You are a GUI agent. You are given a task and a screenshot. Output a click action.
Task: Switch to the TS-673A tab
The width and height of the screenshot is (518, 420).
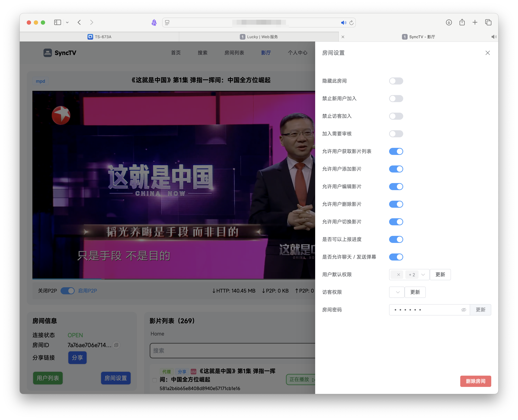click(x=99, y=37)
